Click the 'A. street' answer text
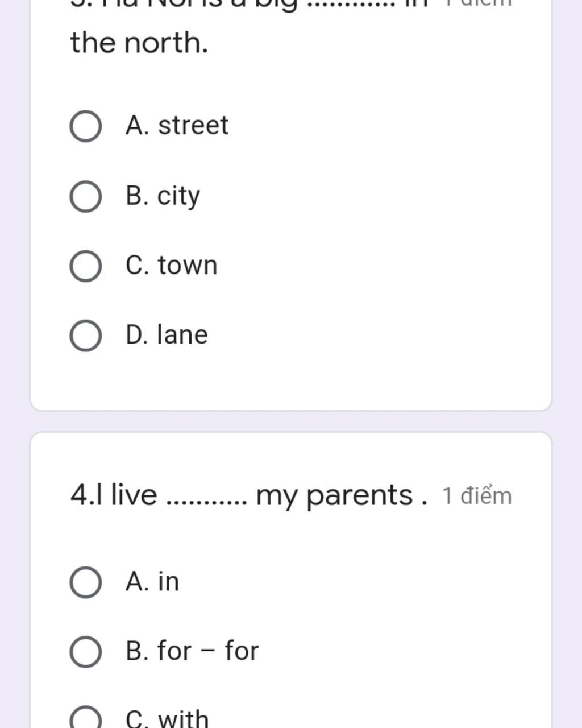Image resolution: width=582 pixels, height=728 pixels. (x=177, y=125)
